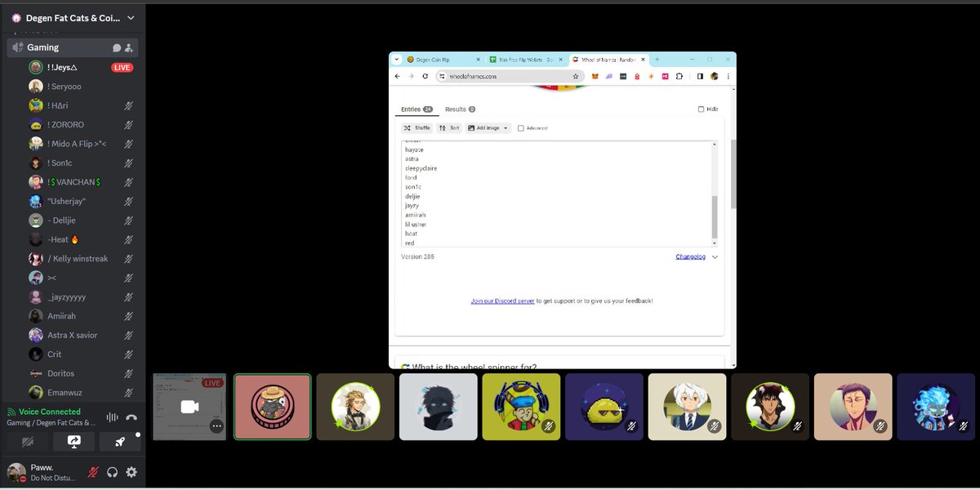Shuffle the wheel entries
The image size is (980, 490).
pyautogui.click(x=416, y=128)
